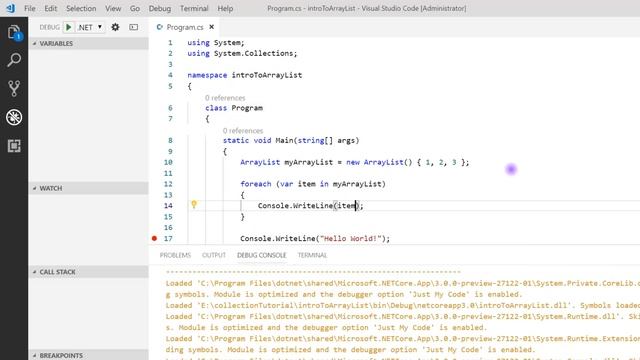
Task: Switch to the TERMINAL panel tab
Action: [312, 255]
